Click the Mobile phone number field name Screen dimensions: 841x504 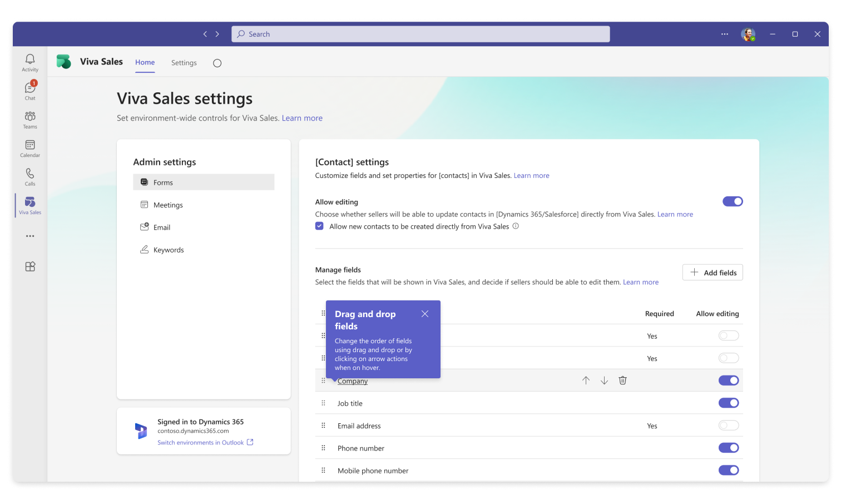click(373, 471)
